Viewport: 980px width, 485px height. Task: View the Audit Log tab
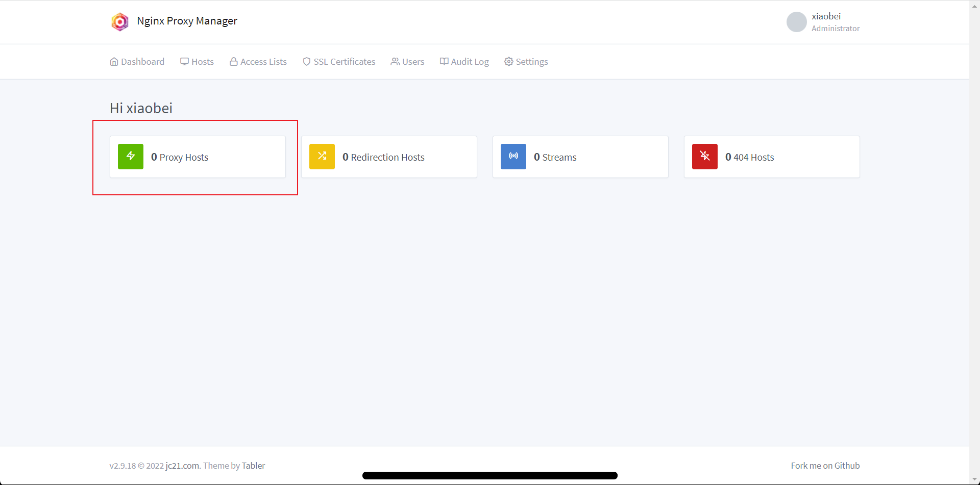tap(464, 62)
